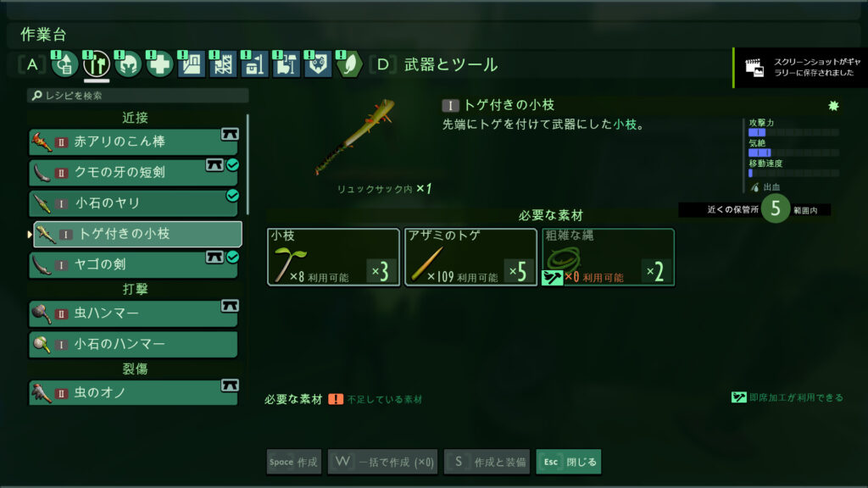Click the floor and wall building icon
The height and width of the screenshot is (488, 868).
click(191, 64)
